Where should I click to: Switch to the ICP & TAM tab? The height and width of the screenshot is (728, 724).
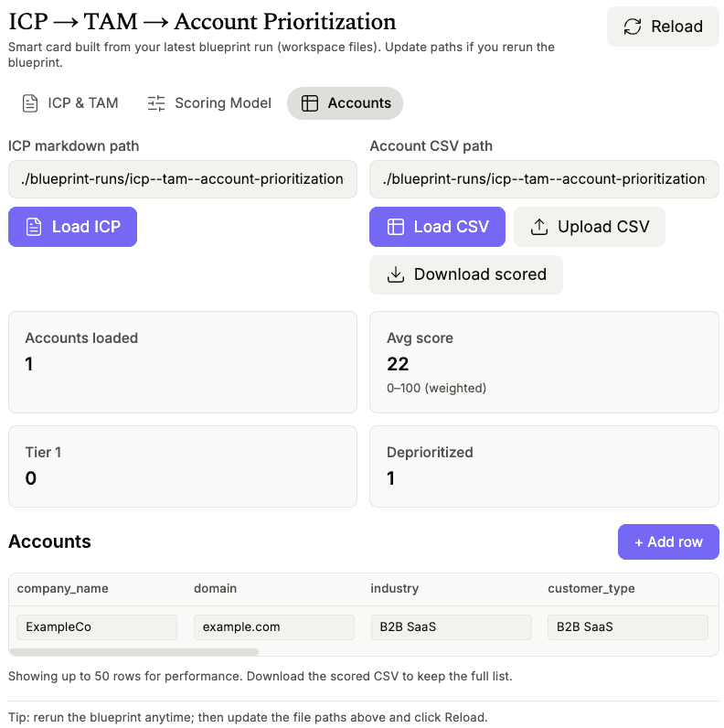[71, 103]
